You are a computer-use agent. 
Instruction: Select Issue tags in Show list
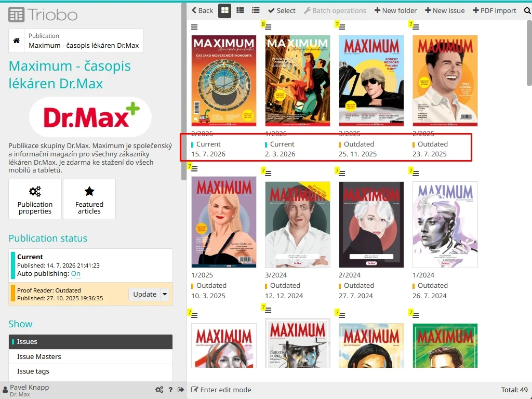point(90,371)
